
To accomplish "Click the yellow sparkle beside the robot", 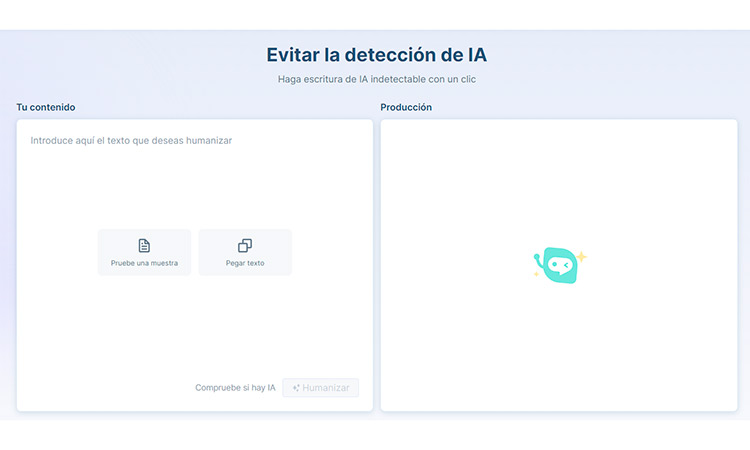I will (581, 257).
